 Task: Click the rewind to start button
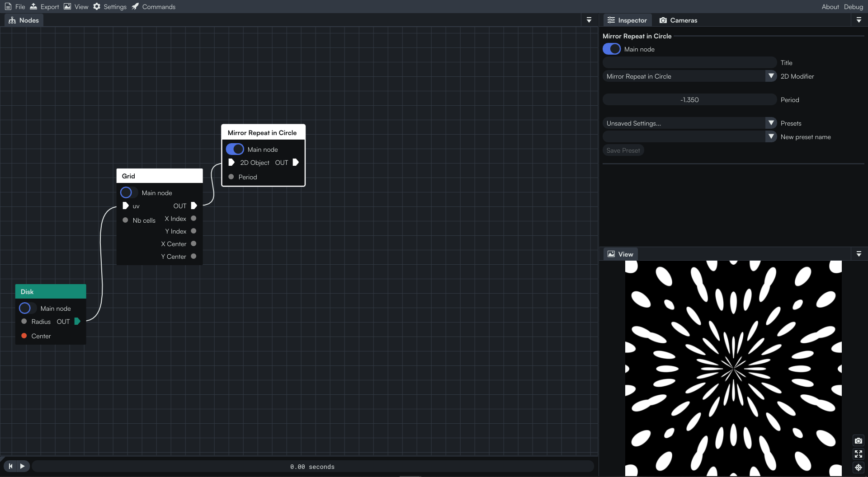10,466
